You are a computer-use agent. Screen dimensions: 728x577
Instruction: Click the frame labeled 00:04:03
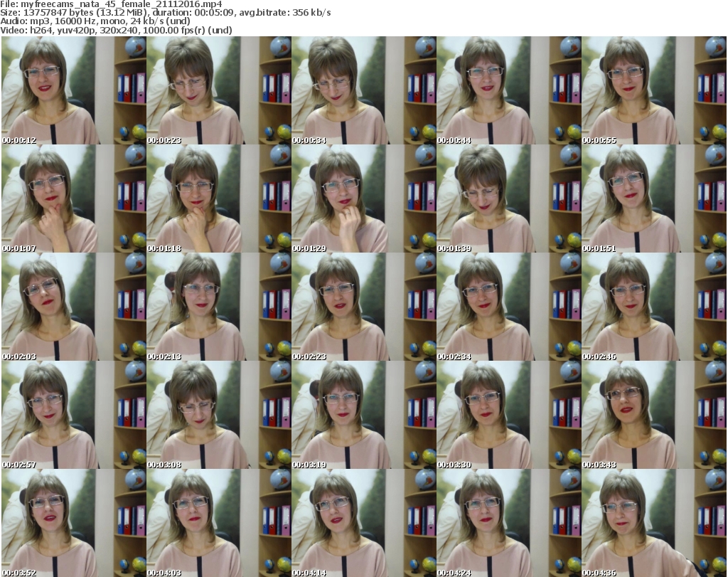219,523
